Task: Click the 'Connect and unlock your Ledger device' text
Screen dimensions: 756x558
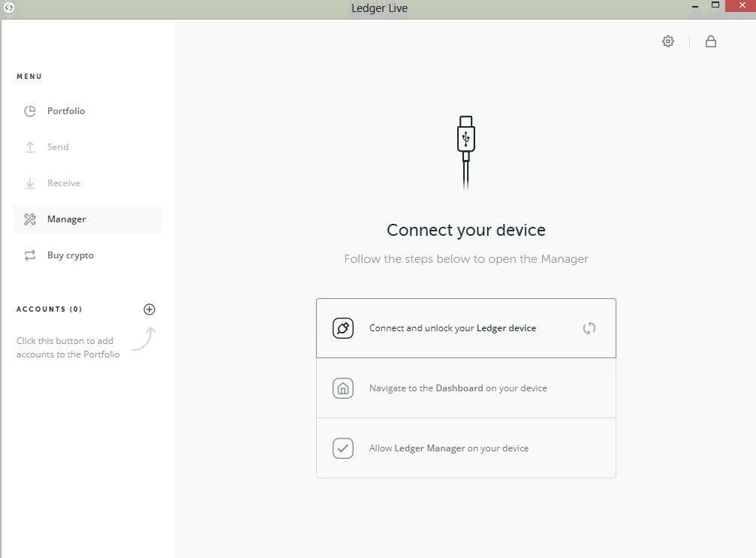Action: (x=452, y=328)
